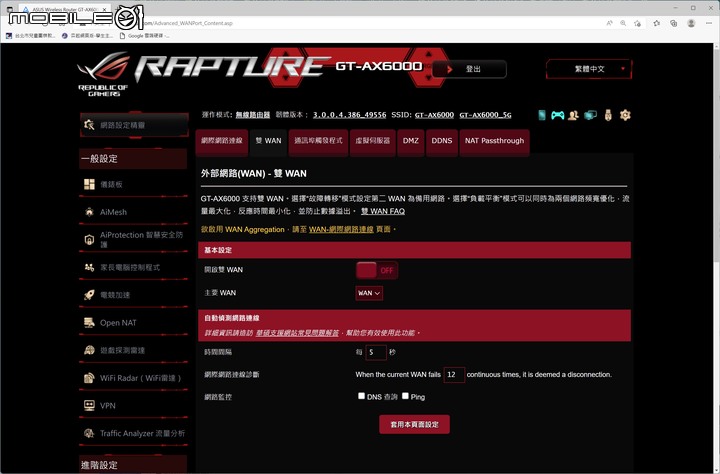Click firmware version 3.0.0.4.386_49556 link

click(349, 115)
